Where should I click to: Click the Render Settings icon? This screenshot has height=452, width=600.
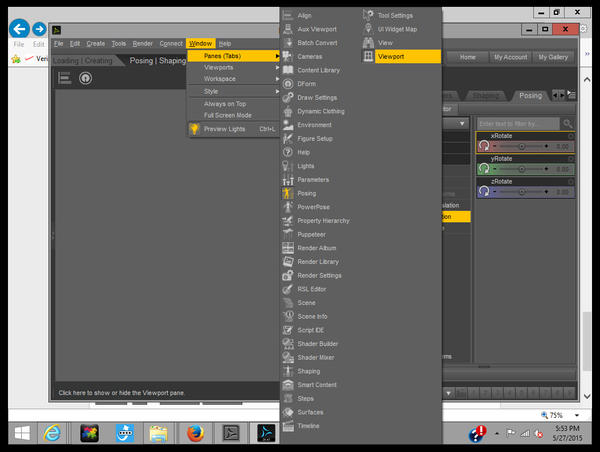[x=288, y=276]
